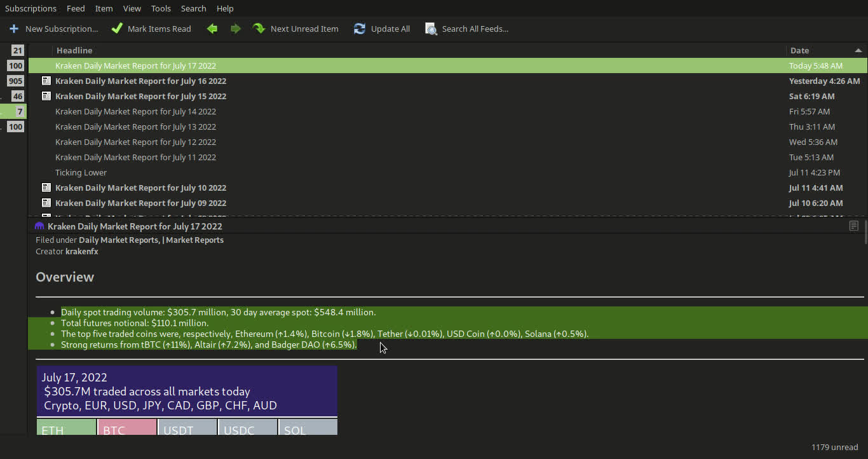Open the Market Reports category link
868x459 pixels.
(194, 240)
